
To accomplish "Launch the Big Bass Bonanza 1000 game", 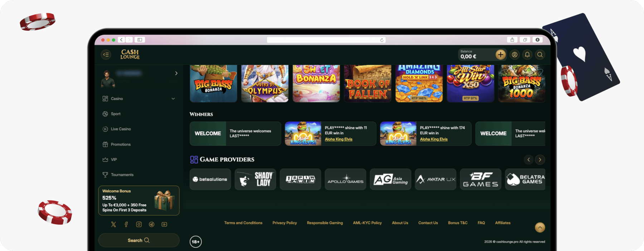I will (x=522, y=84).
